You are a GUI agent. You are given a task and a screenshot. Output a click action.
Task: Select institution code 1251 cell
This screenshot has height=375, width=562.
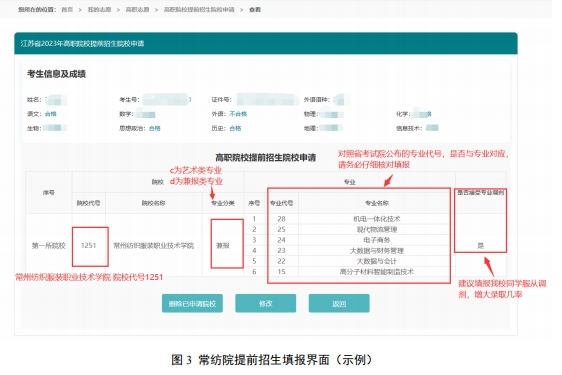89,246
